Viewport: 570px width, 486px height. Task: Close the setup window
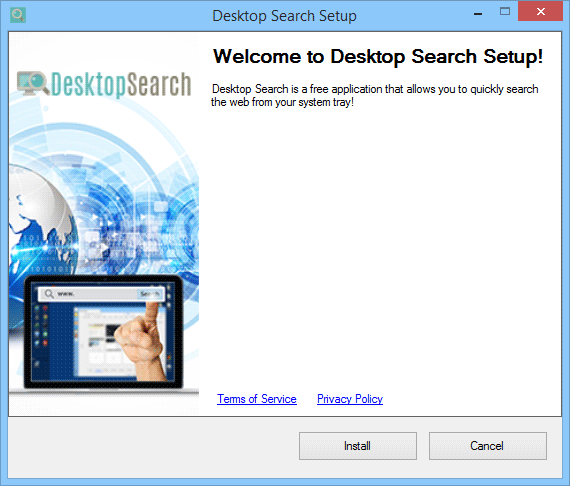pyautogui.click(x=540, y=12)
